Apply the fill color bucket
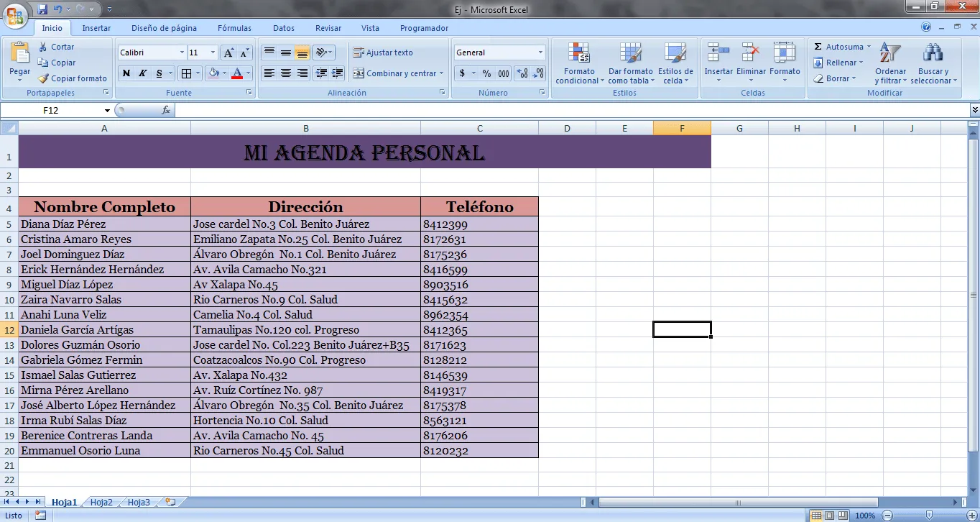 [213, 73]
